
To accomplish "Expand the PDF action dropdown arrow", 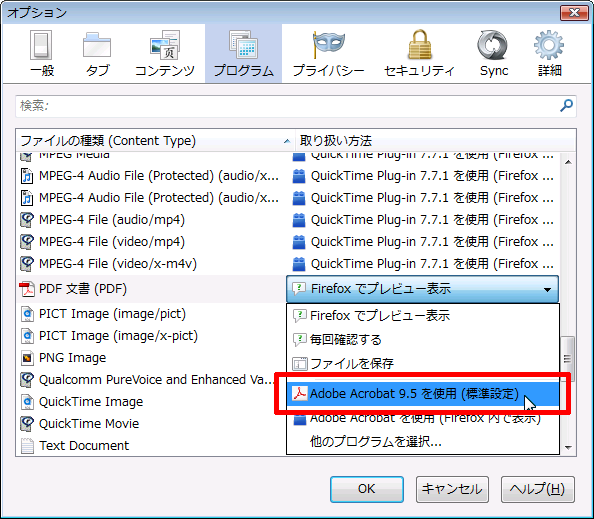I will [547, 289].
